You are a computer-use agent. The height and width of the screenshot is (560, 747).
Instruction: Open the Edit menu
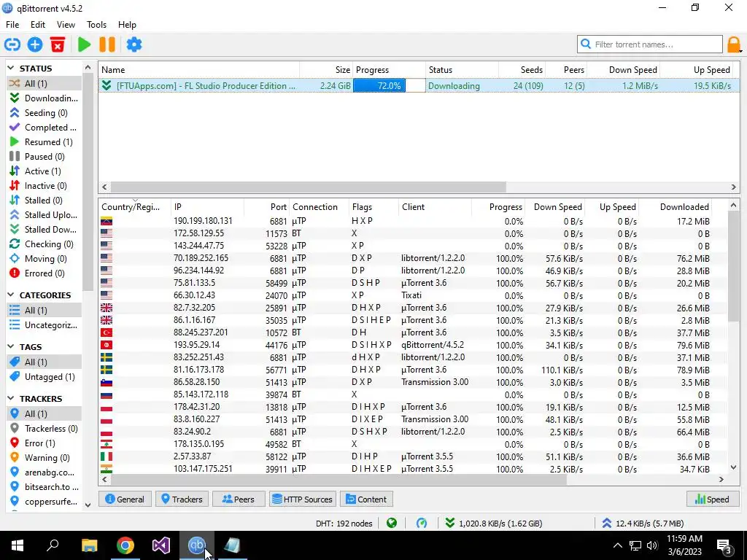[38, 25]
